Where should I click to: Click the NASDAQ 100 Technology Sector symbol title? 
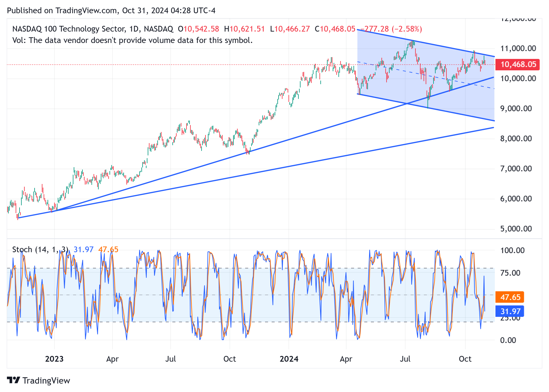(93, 29)
